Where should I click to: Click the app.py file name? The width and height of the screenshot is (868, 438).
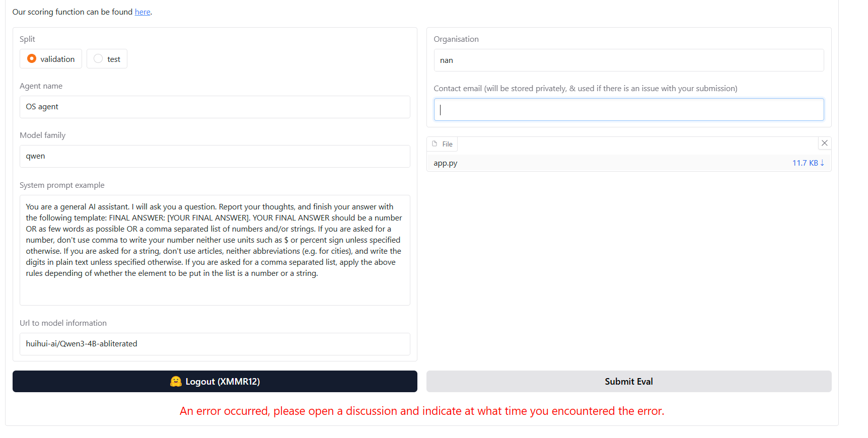[446, 163]
